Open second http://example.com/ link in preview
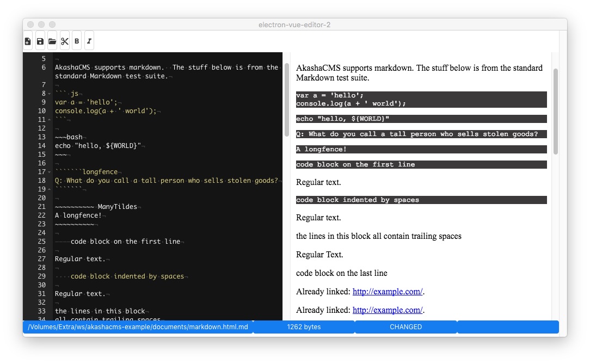 coord(388,310)
